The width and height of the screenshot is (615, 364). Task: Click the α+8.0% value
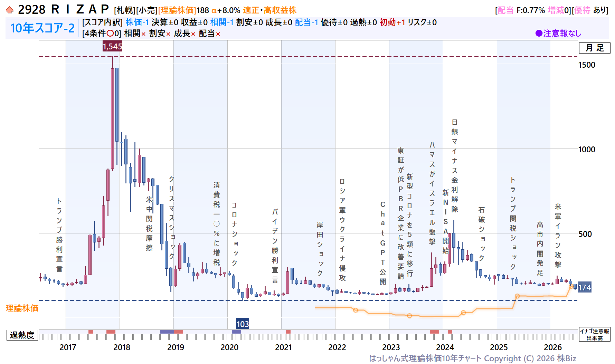pos(226,10)
